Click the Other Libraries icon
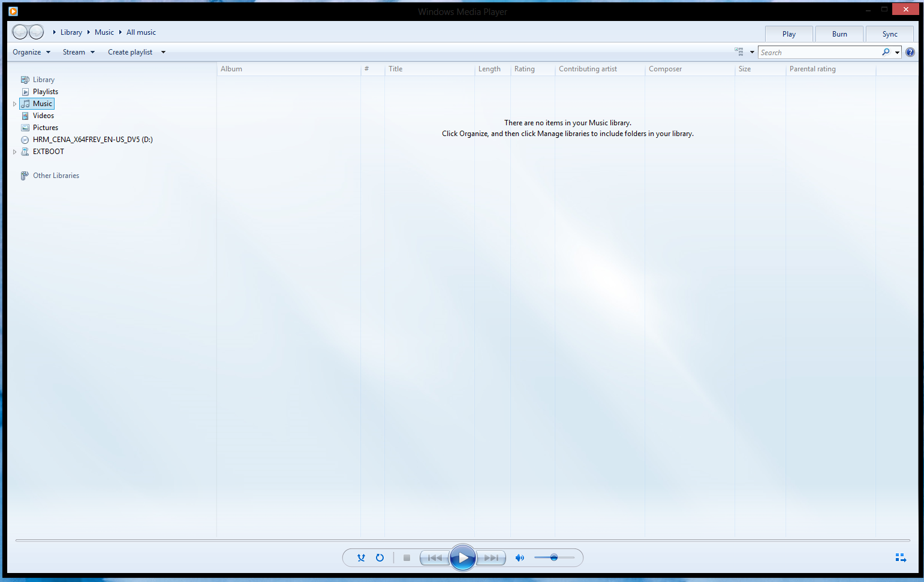This screenshot has width=924, height=582. [x=25, y=176]
